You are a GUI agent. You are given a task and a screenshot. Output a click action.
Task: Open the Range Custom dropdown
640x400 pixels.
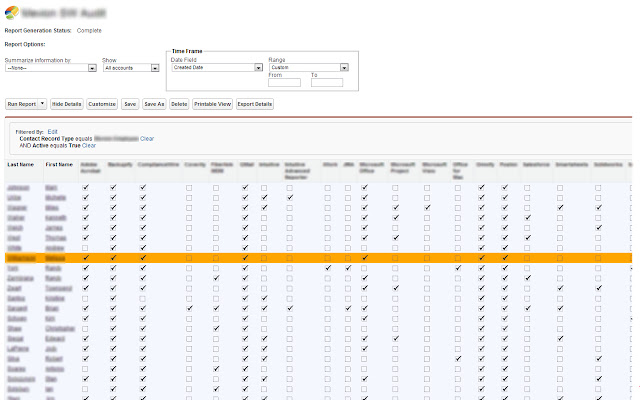307,68
